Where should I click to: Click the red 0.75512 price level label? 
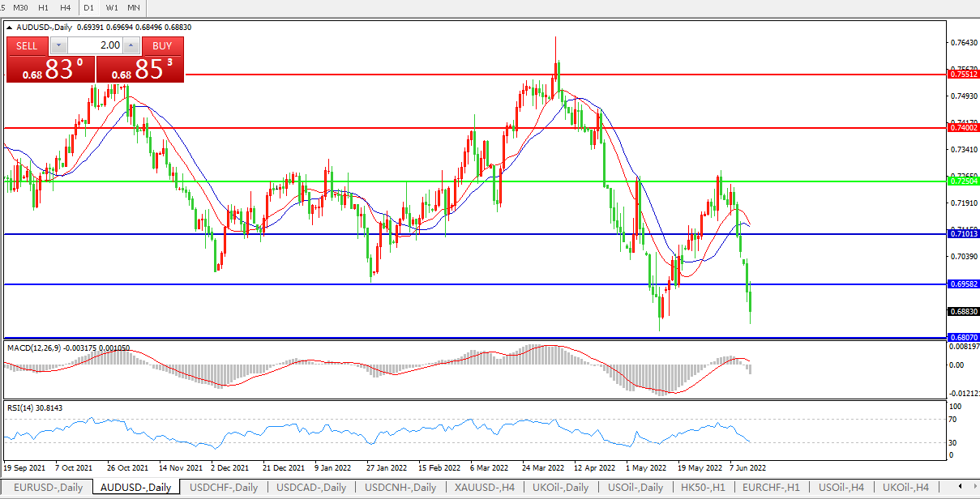[963, 74]
